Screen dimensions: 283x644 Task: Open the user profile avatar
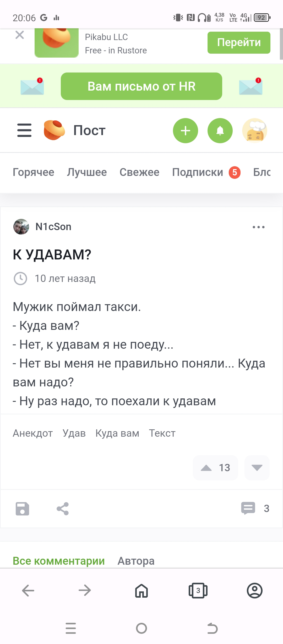coord(254,131)
